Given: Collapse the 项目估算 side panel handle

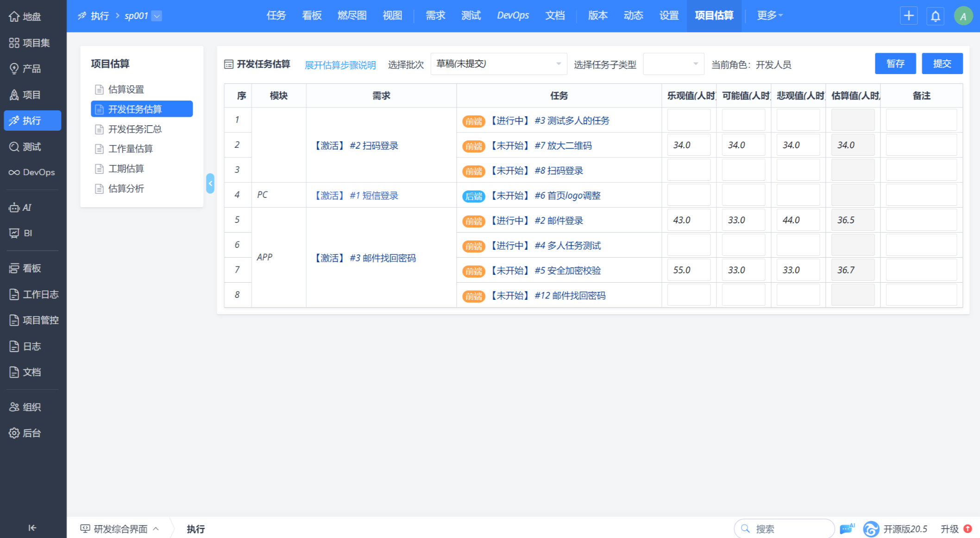Looking at the screenshot, I should pos(210,184).
